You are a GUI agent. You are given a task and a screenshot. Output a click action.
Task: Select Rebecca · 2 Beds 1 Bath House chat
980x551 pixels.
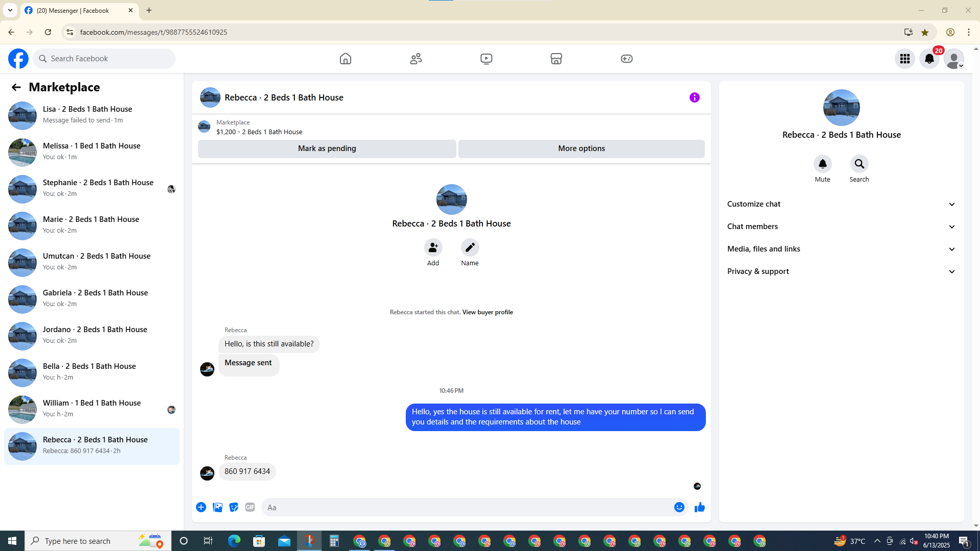[x=92, y=446]
